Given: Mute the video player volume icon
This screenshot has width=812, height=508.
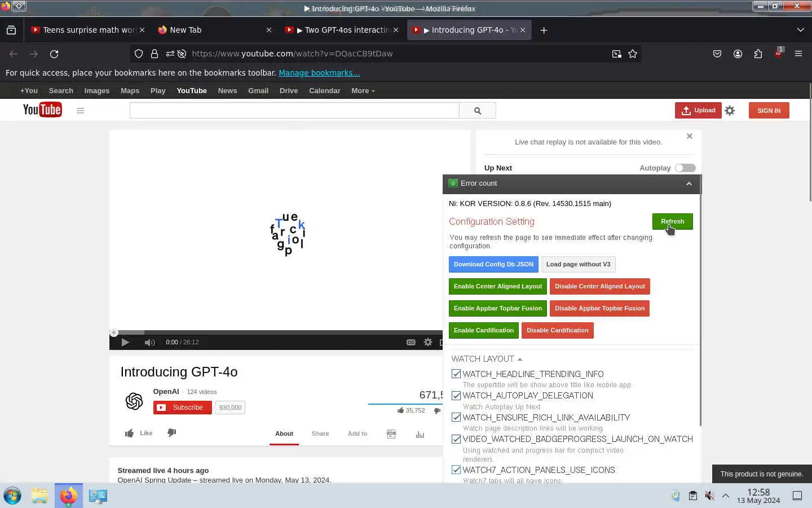Looking at the screenshot, I should [149, 342].
